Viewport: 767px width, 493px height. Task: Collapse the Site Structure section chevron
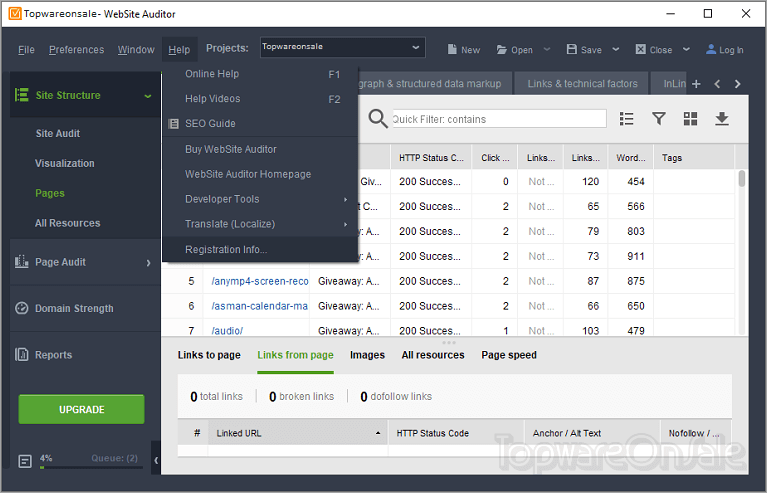pos(148,96)
